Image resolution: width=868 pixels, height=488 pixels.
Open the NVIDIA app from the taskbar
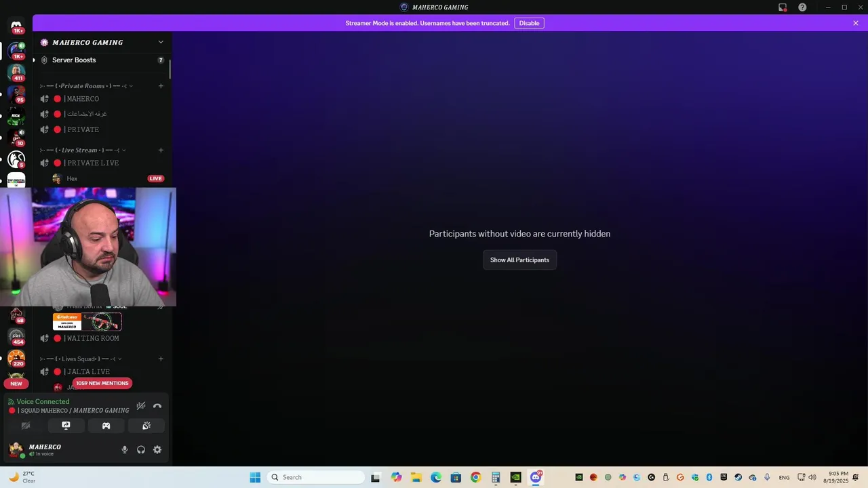tap(515, 477)
